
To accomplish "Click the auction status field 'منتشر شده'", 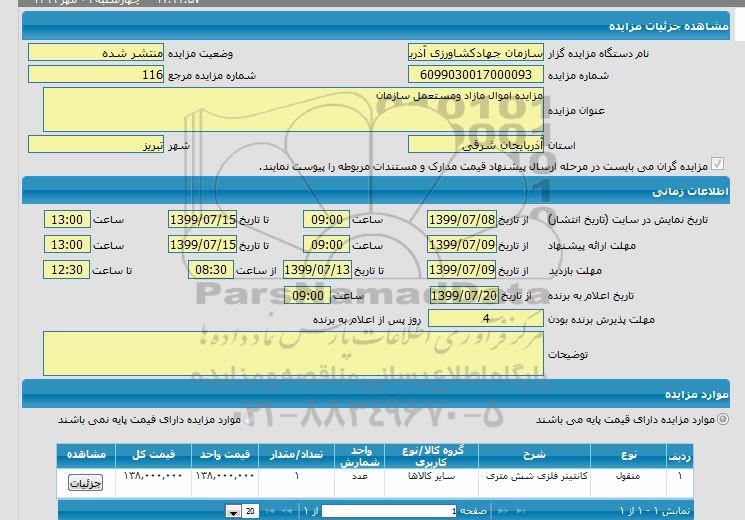I will click(x=96, y=53).
